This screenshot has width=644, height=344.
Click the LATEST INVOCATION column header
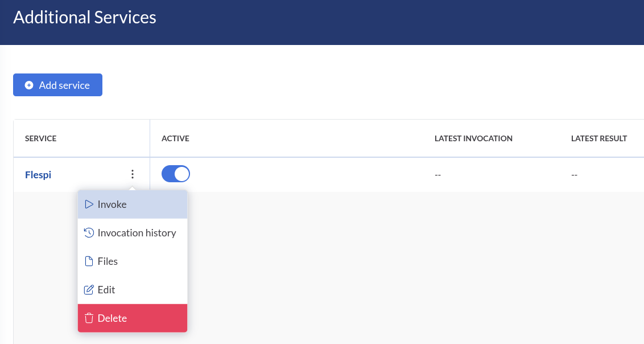pos(473,138)
